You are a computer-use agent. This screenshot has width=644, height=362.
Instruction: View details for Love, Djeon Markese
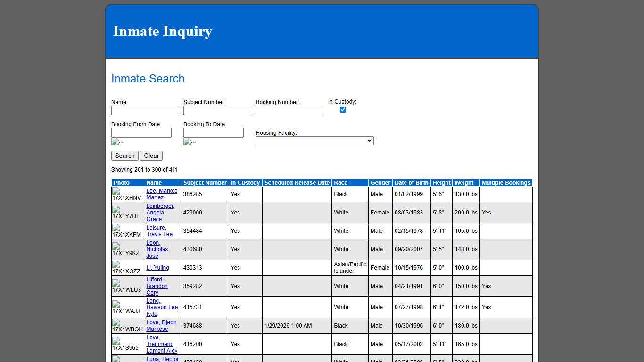point(161,326)
